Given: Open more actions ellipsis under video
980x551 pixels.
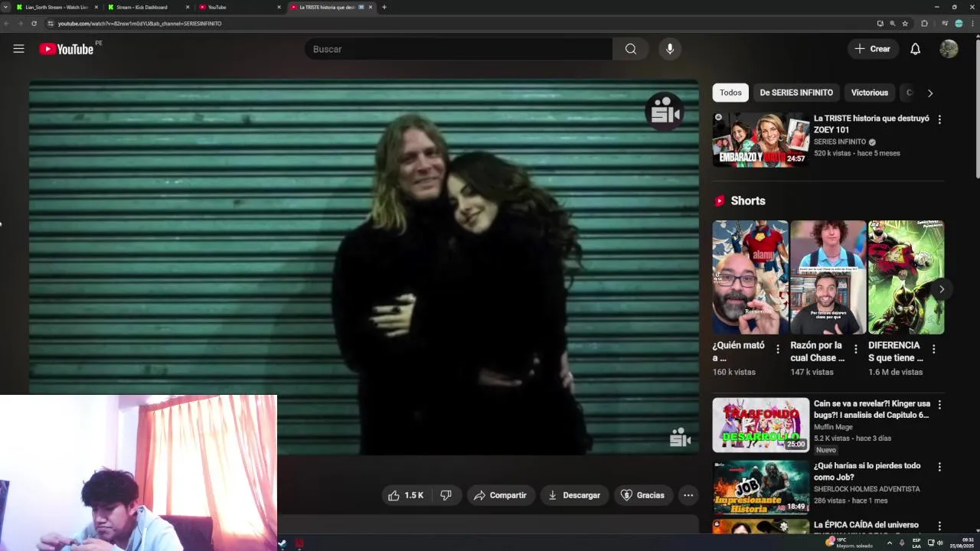Looking at the screenshot, I should pos(688,495).
